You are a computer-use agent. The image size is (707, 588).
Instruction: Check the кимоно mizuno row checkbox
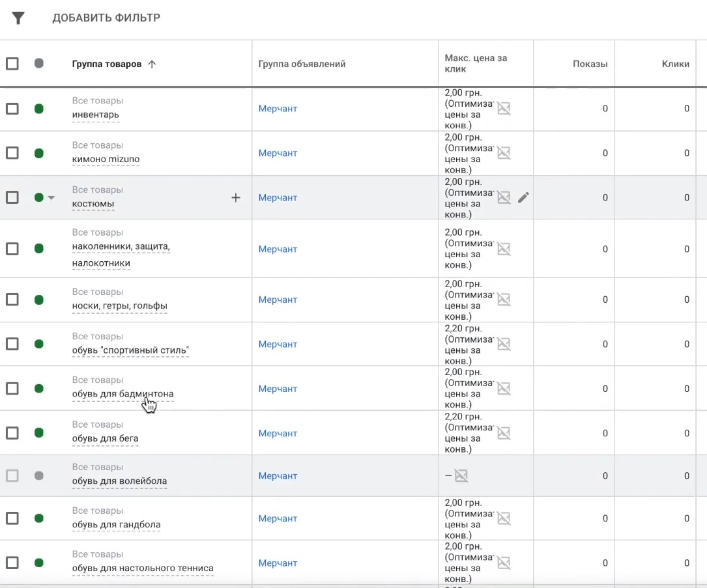click(x=12, y=153)
